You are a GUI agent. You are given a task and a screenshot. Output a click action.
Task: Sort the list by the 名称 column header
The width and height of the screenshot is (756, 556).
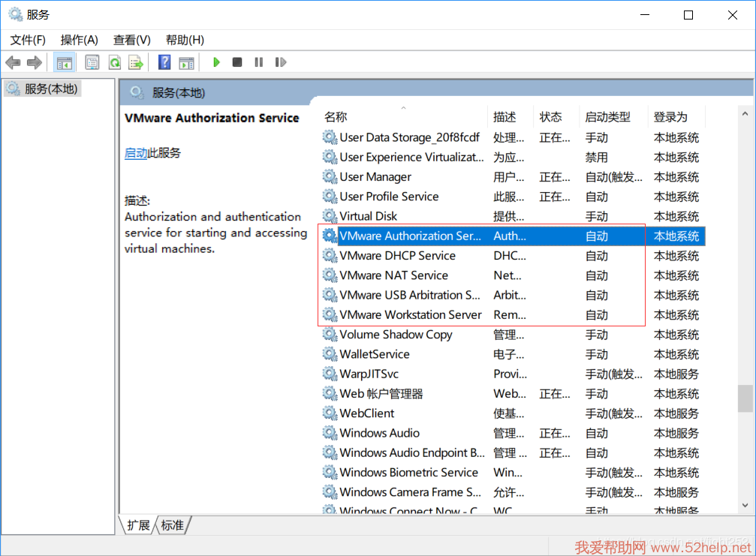click(336, 117)
